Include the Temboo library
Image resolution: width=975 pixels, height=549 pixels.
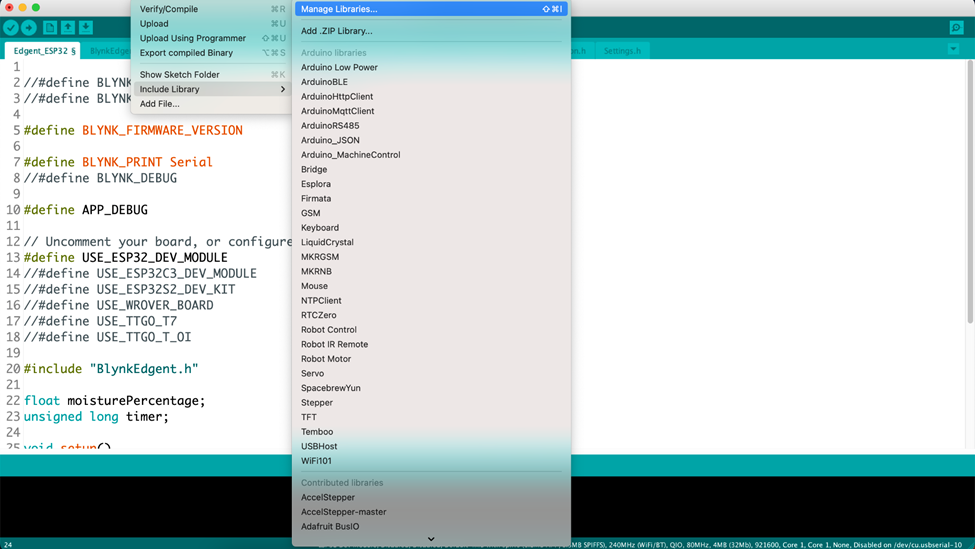click(431, 432)
